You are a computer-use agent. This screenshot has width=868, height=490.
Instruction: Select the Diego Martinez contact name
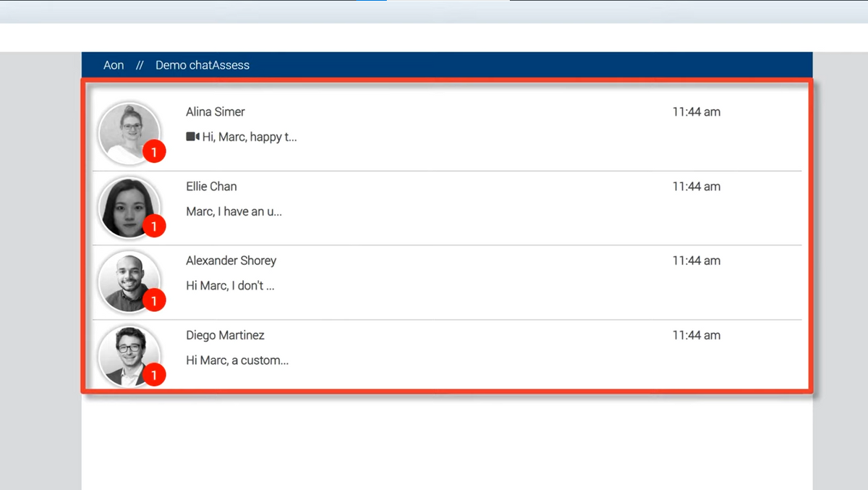[x=225, y=336]
